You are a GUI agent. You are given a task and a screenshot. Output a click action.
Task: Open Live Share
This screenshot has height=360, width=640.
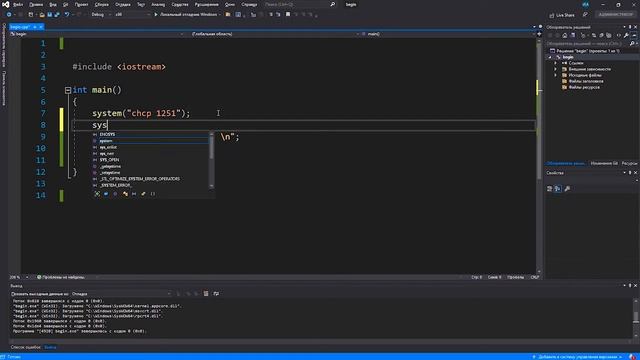(562, 15)
